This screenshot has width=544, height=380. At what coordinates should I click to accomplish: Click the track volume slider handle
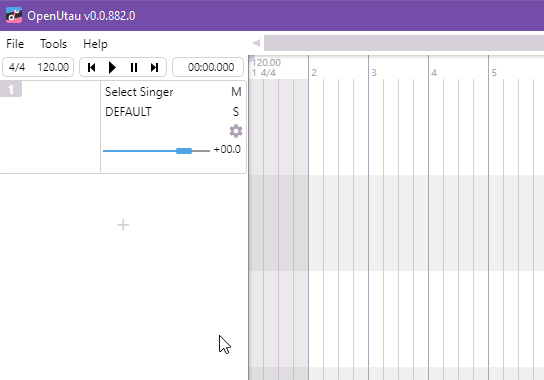(x=184, y=151)
